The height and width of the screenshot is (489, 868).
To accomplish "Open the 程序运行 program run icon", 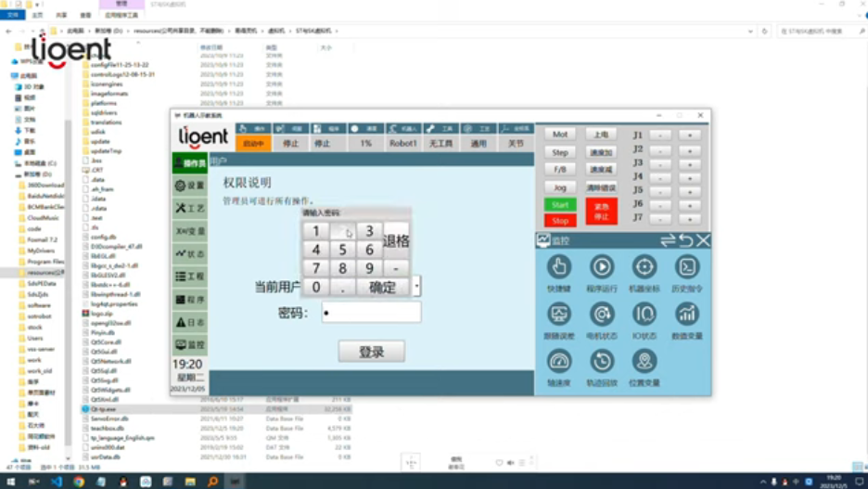I will (602, 268).
